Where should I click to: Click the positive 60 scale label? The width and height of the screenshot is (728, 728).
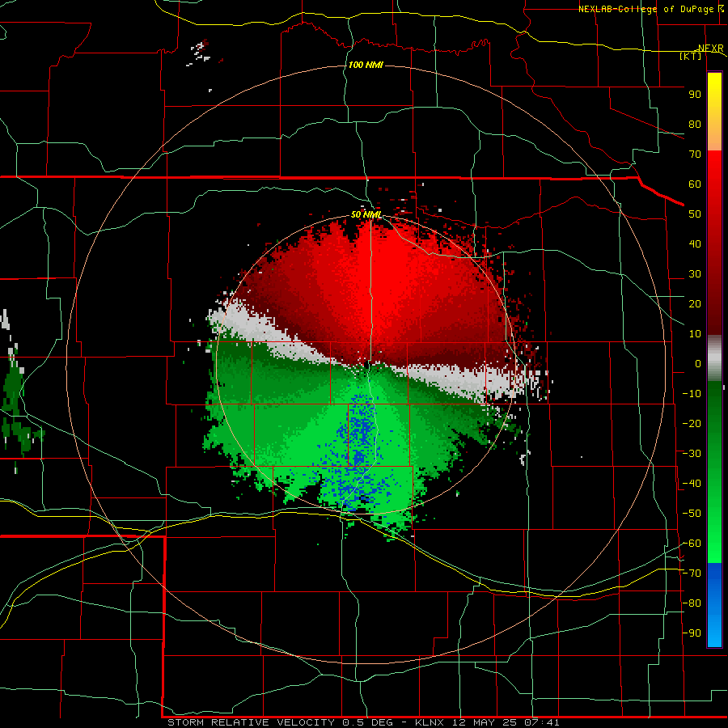[x=695, y=184]
